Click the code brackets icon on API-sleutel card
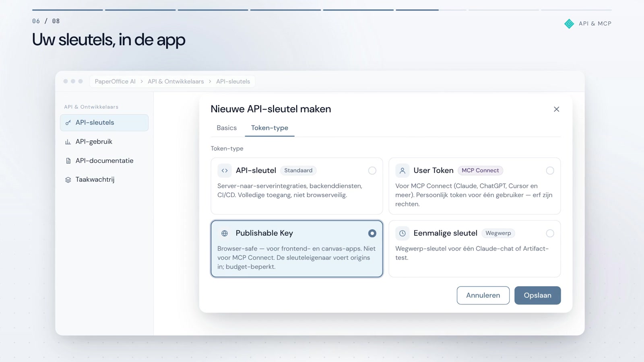 tap(225, 171)
